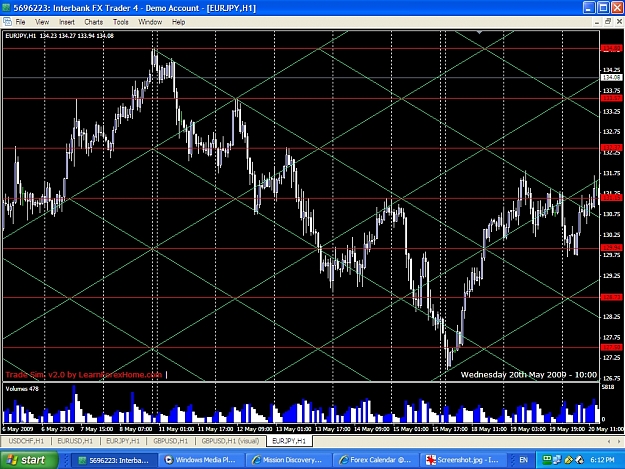Switch to the USDCHF,H1 chart tab
This screenshot has width=625, height=469.
pos(26,441)
